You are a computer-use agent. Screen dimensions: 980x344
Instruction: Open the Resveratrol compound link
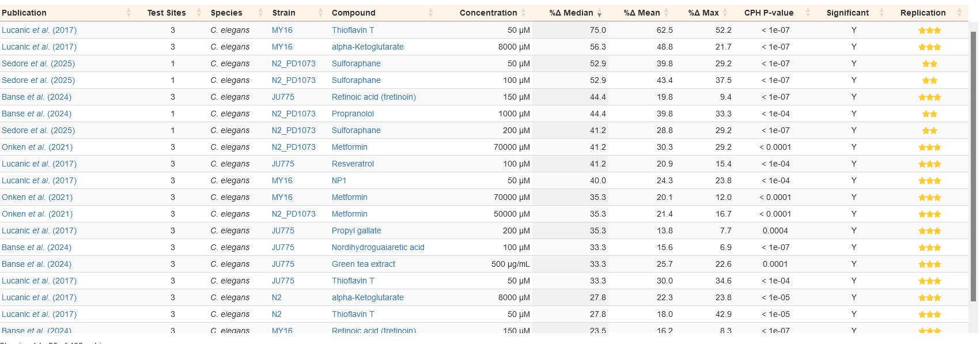click(x=353, y=164)
